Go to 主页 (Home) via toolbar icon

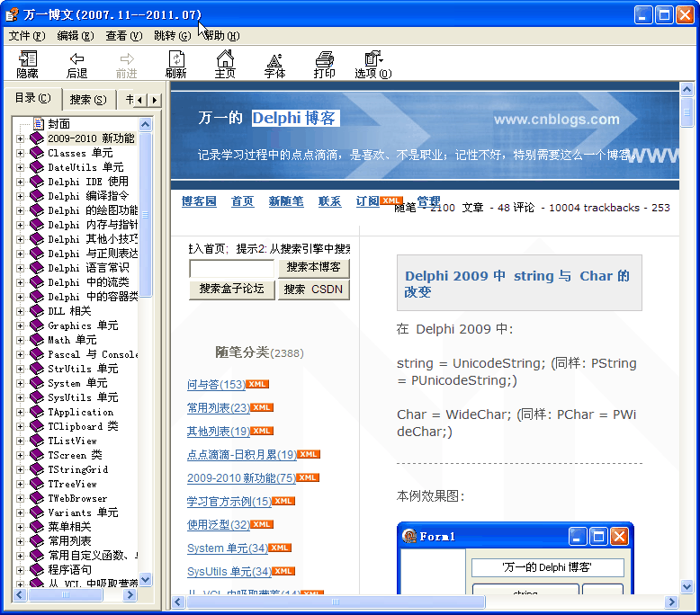click(x=225, y=59)
